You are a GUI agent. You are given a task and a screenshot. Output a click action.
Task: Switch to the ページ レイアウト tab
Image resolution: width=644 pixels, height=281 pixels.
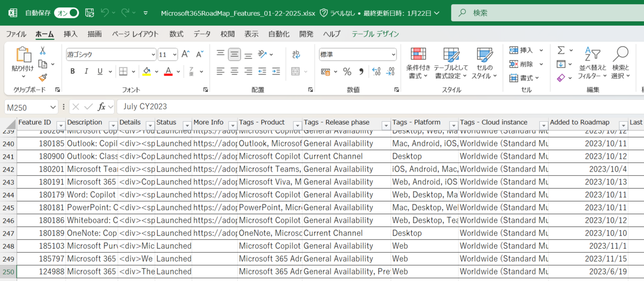[135, 34]
